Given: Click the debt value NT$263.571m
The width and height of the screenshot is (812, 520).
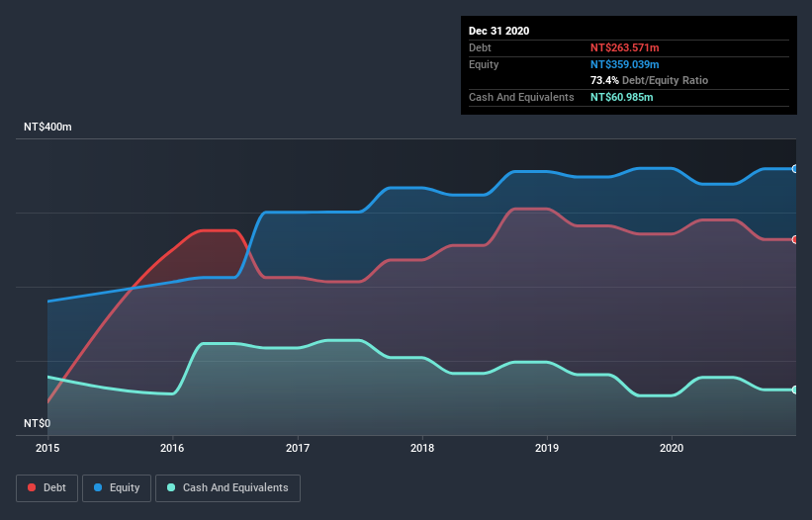Looking at the screenshot, I should pos(624,47).
